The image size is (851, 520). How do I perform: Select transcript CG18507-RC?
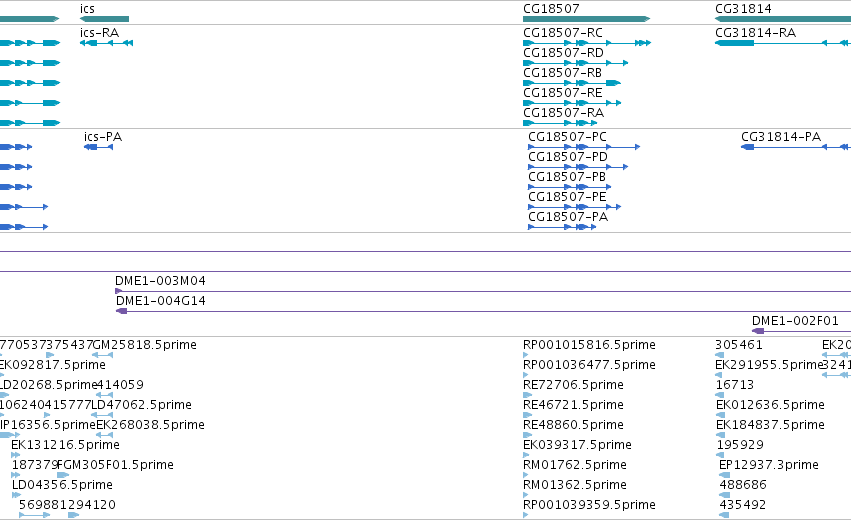coord(562,33)
